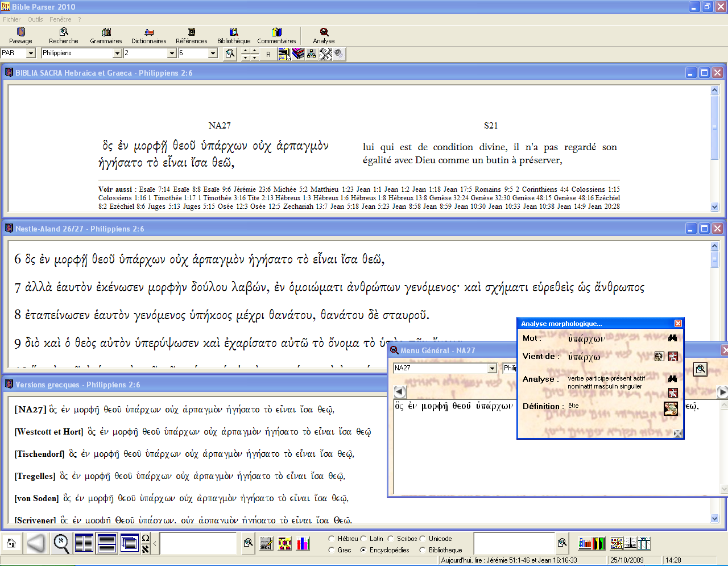Click the notes page icon after R button
Image resolution: width=728 pixels, height=566 pixels.
pyautogui.click(x=284, y=53)
